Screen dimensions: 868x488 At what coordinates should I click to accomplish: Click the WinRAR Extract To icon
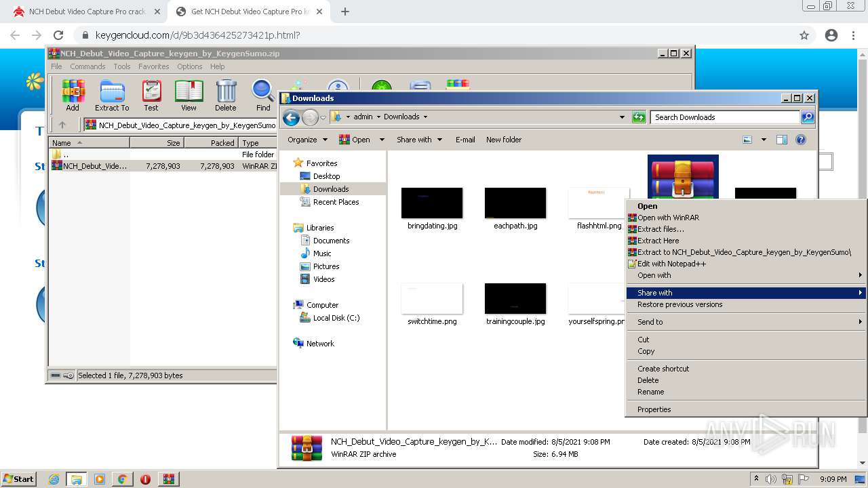112,95
